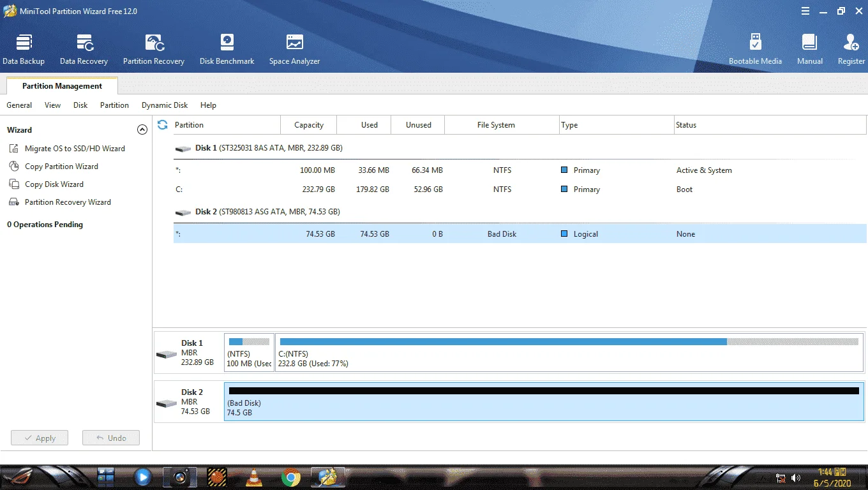
Task: Click the Undo button
Action: pyautogui.click(x=111, y=438)
